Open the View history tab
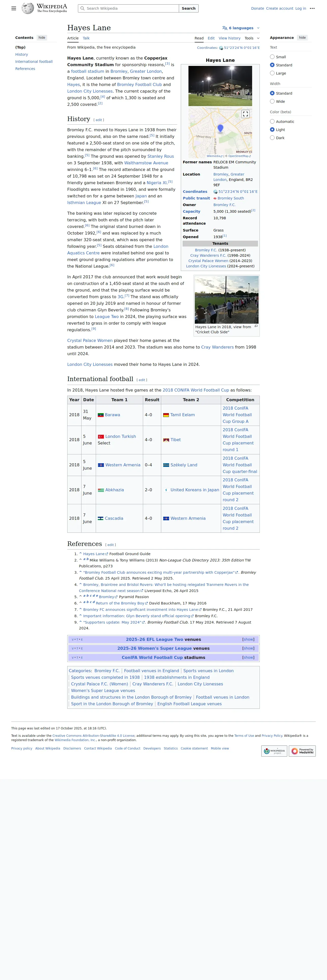 pos(229,38)
